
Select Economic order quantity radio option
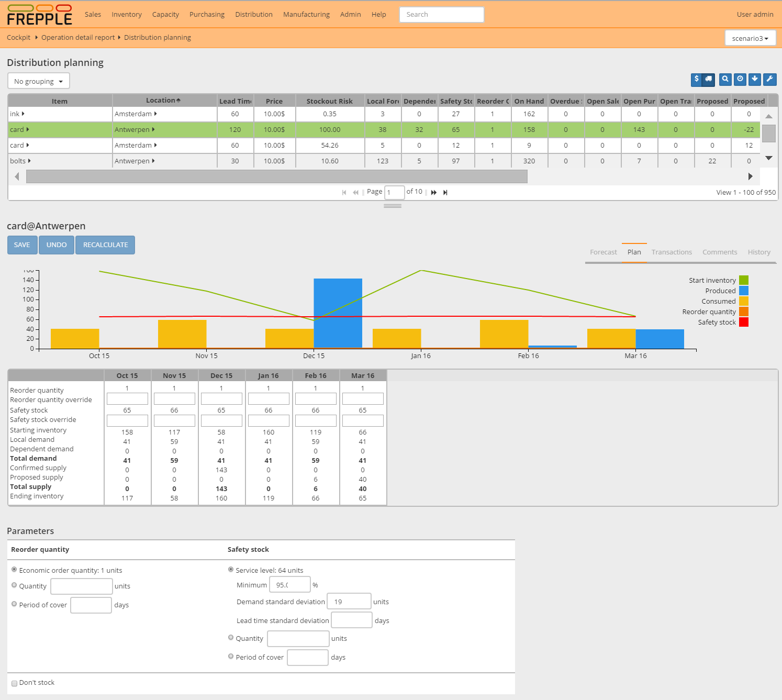point(14,570)
